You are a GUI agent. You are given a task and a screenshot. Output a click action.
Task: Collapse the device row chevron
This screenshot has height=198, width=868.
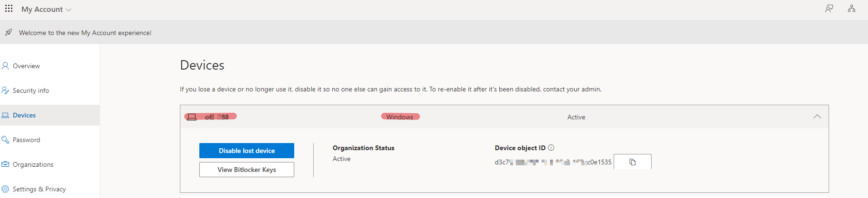(x=817, y=117)
